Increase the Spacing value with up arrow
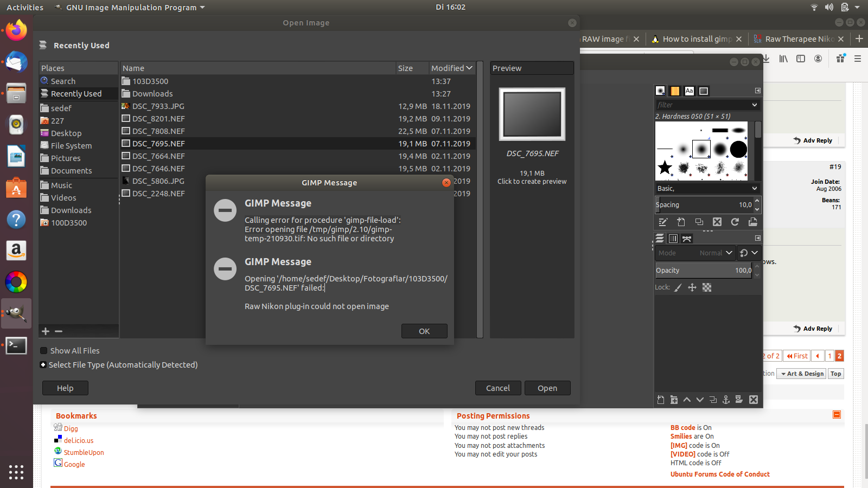This screenshot has height=488, width=868. pyautogui.click(x=757, y=201)
